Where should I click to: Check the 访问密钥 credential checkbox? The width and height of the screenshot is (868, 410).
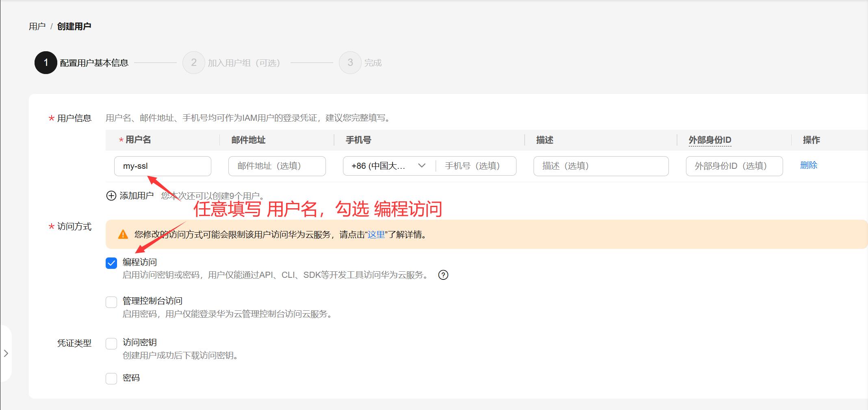pyautogui.click(x=111, y=344)
